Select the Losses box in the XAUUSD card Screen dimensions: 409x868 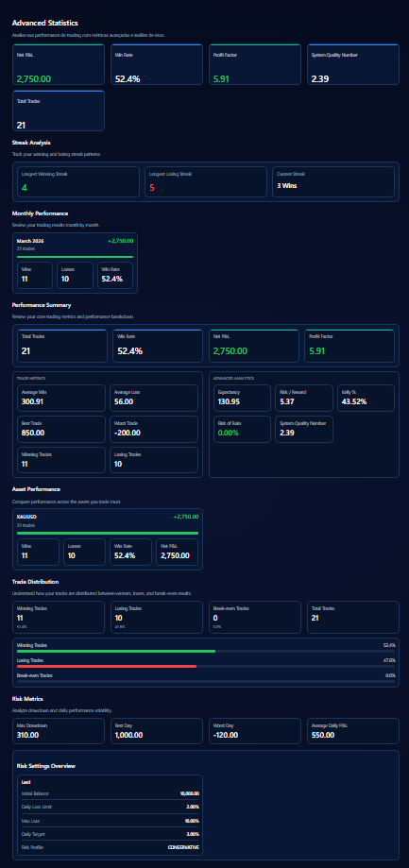pos(85,552)
